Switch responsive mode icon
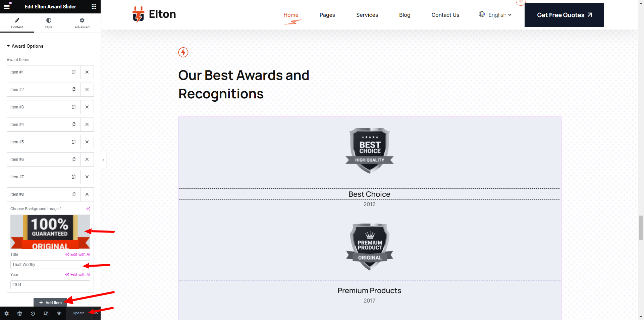Image resolution: width=644 pixels, height=320 pixels. click(x=46, y=313)
